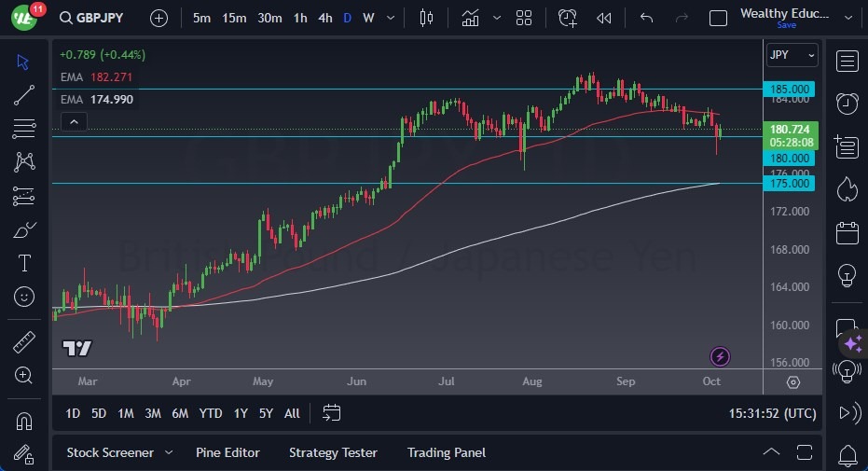Open the alerts alarm clock panel

click(847, 104)
